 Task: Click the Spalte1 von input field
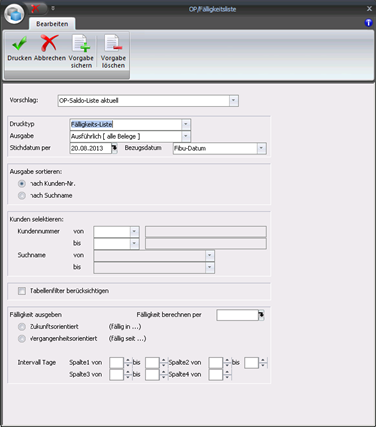pyautogui.click(x=117, y=363)
